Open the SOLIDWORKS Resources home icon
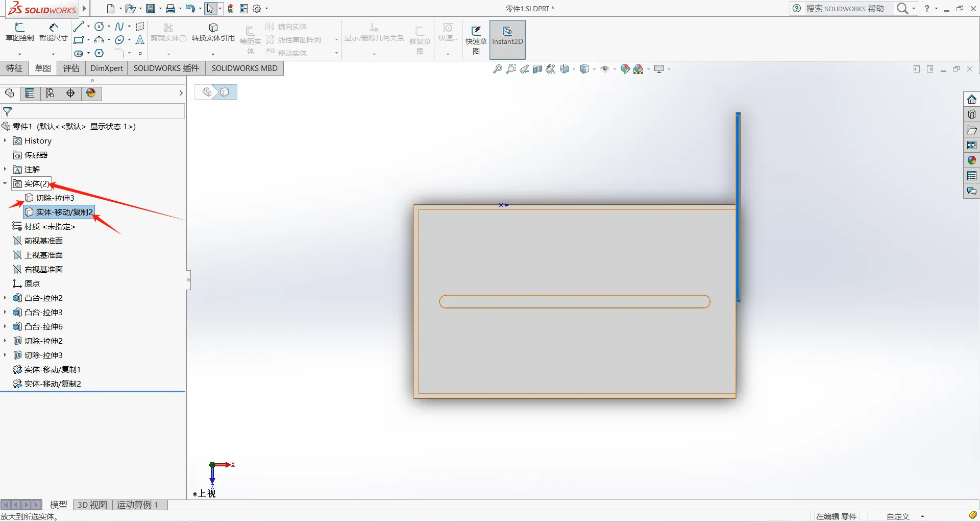The height and width of the screenshot is (522, 980). click(972, 99)
